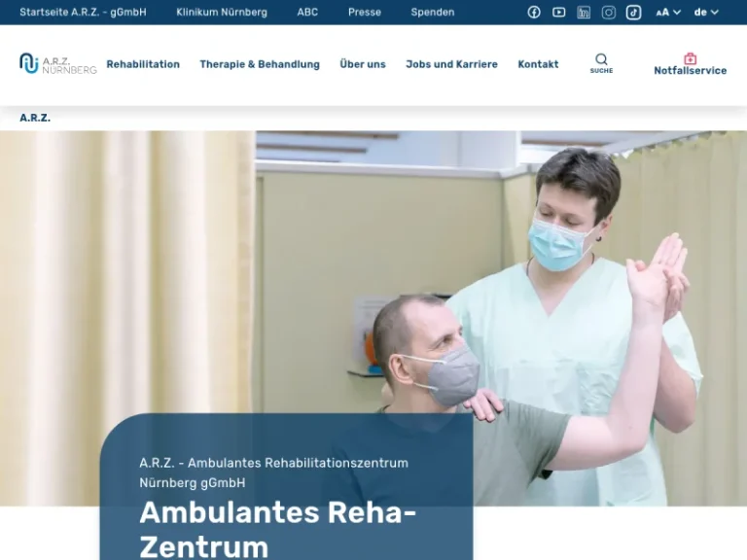Go to home via A.R.Z. Nürnberg logo
747x560 pixels.
(x=57, y=63)
